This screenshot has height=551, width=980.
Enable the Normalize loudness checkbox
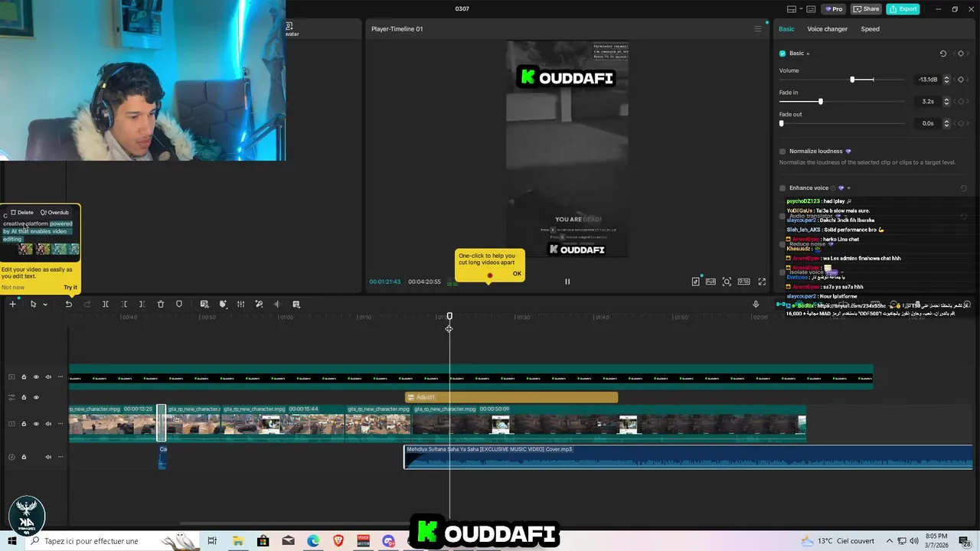[782, 152]
